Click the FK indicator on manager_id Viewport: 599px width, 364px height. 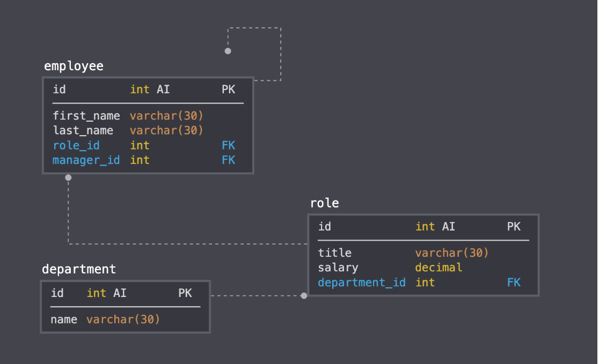coord(229,160)
